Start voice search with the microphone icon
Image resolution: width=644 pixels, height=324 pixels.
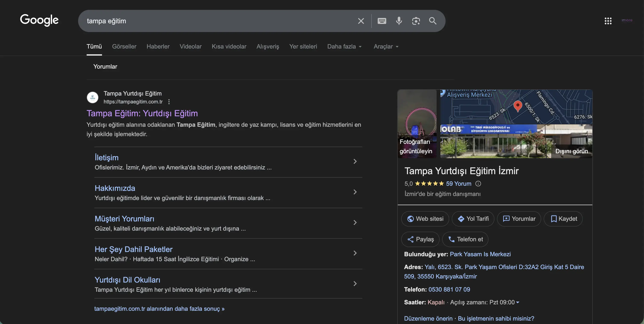coord(399,21)
